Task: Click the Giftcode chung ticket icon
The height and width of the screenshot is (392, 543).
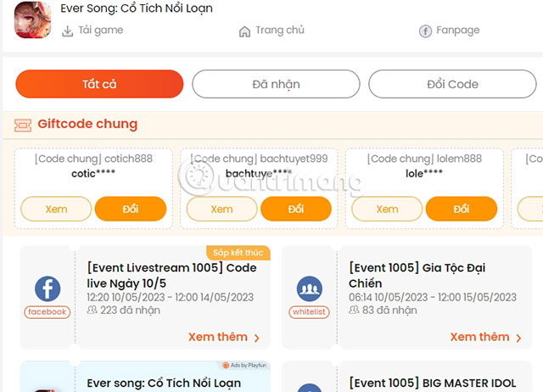Action: pos(23,125)
